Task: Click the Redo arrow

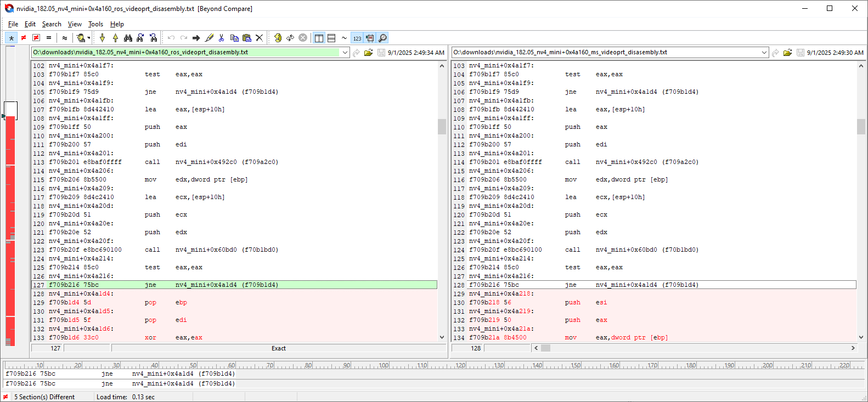Action: pos(184,38)
